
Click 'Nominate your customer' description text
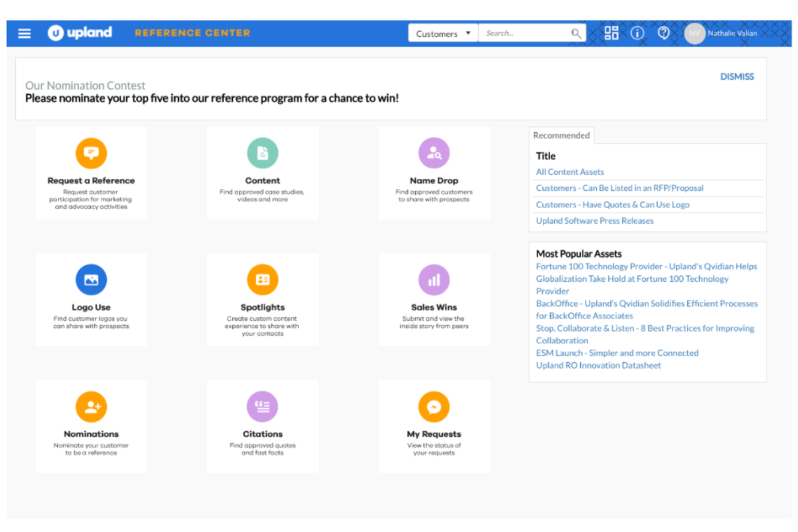coord(91,449)
